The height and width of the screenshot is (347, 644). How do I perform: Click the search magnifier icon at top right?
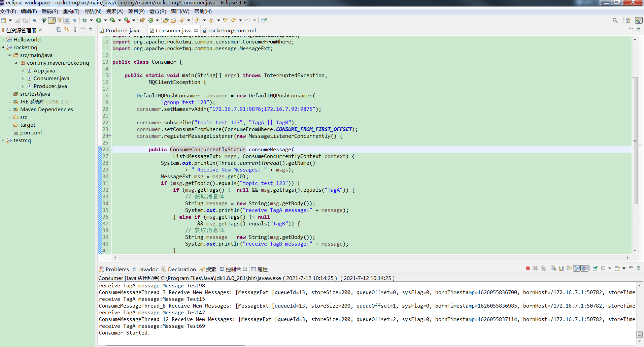pos(615,20)
